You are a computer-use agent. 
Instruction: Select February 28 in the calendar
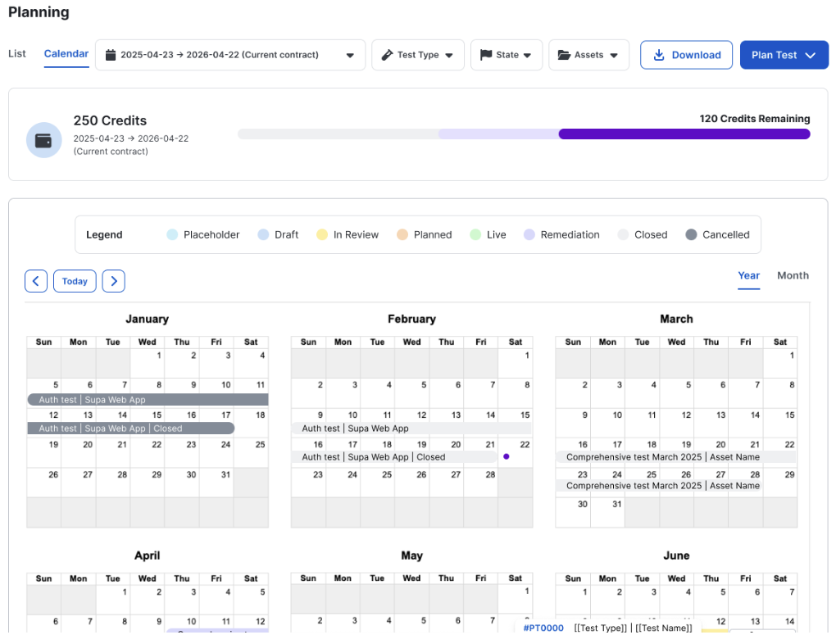tap(481, 483)
